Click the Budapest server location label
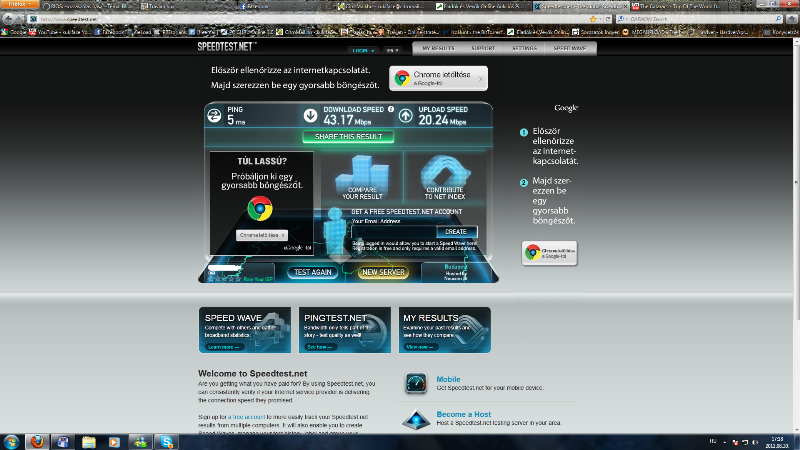800x450 pixels. click(455, 267)
